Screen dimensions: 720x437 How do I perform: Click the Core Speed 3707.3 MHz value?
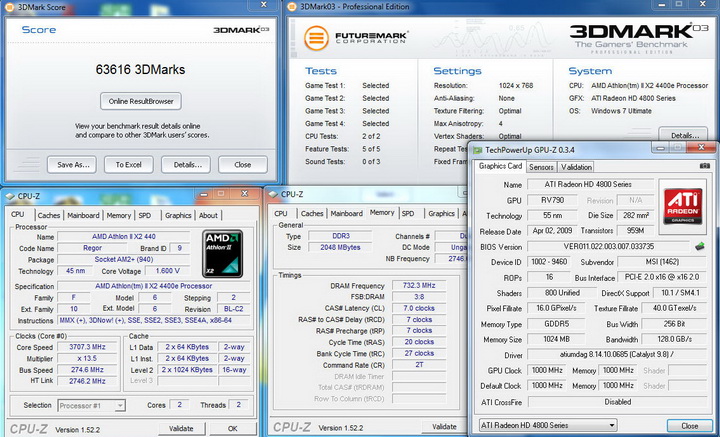click(87, 347)
